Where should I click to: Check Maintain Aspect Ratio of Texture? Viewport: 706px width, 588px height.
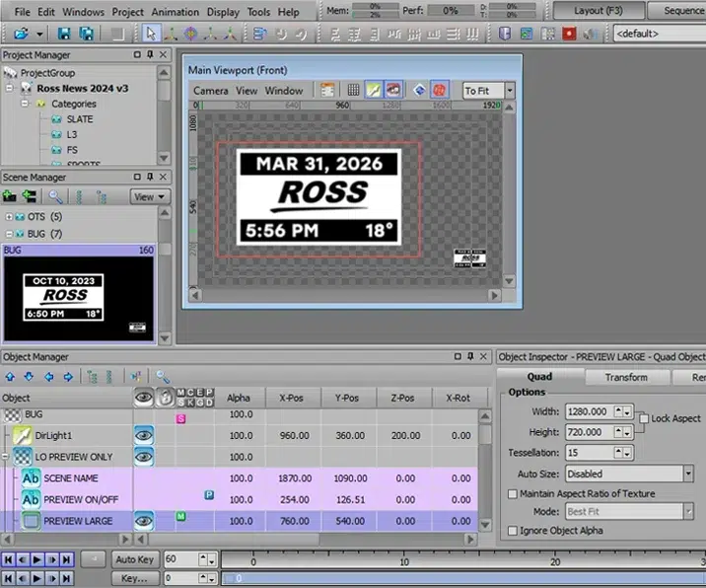513,494
